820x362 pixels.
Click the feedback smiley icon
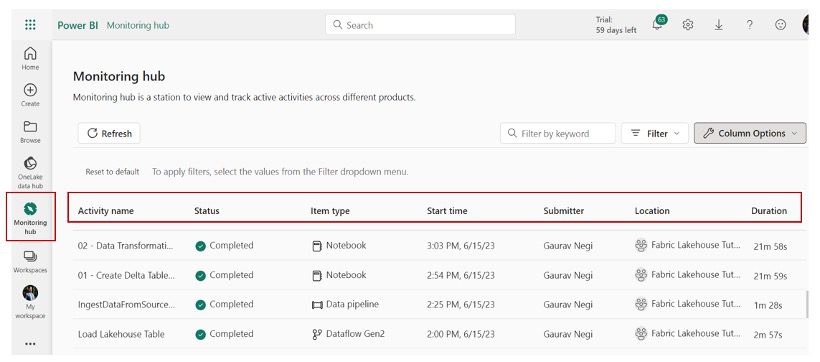(x=780, y=25)
